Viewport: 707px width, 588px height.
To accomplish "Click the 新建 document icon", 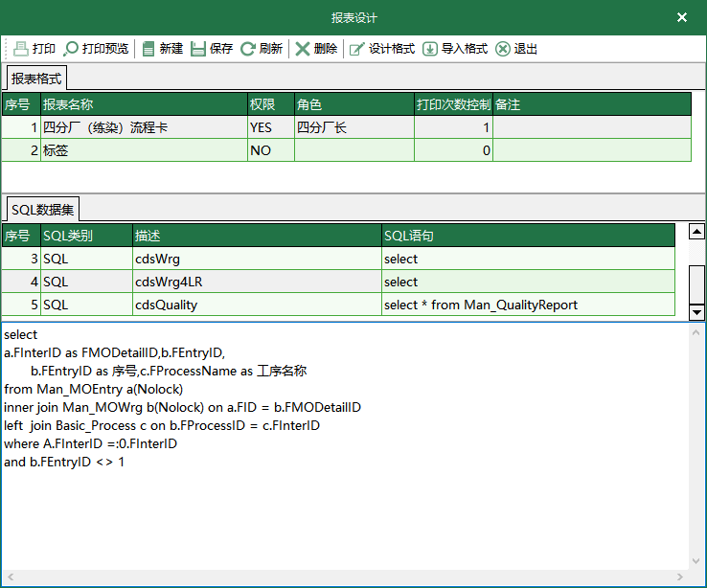I will point(148,49).
